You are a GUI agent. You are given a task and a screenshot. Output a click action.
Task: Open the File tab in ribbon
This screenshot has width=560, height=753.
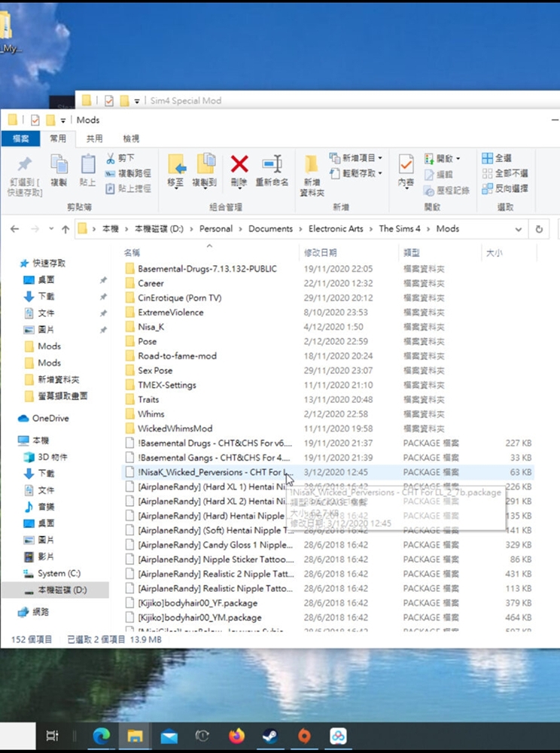(20, 139)
